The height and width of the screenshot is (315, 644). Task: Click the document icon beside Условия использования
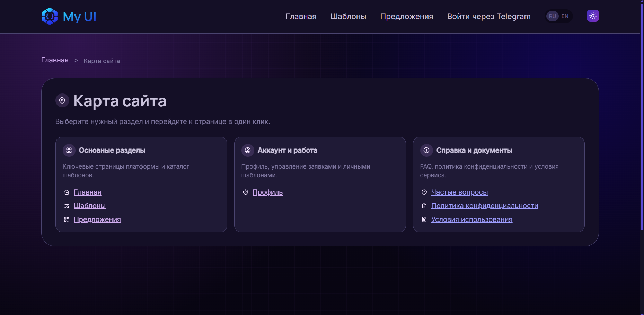[x=424, y=219]
